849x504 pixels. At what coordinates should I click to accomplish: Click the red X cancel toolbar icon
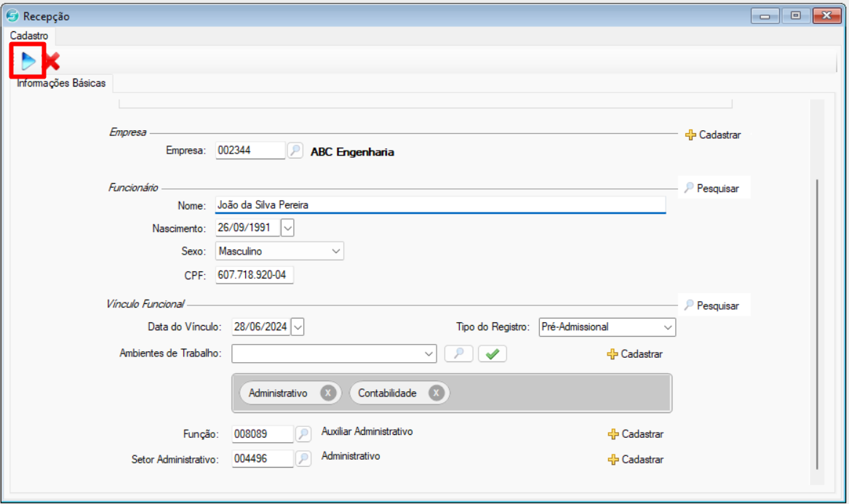[x=52, y=62]
